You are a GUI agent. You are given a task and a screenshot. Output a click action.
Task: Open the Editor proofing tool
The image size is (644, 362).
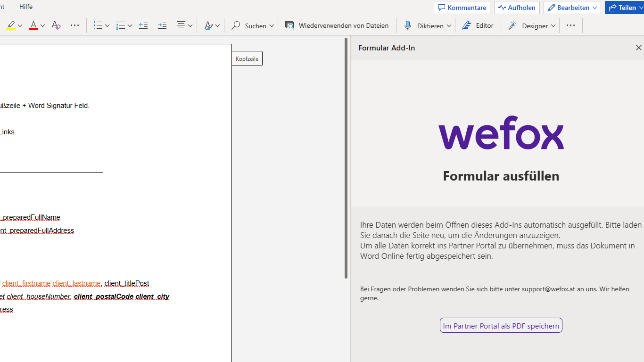[x=478, y=25]
